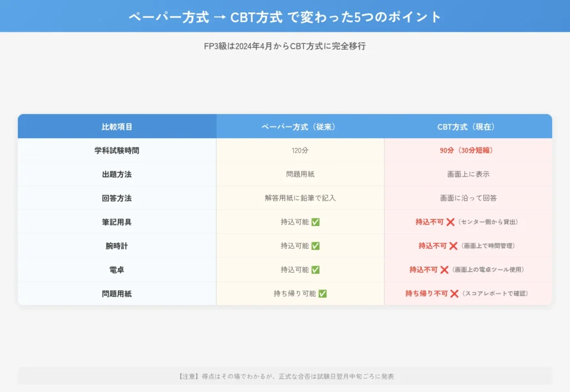Click the red X beside 電卓 持込不可
The height and width of the screenshot is (392, 570).
tap(444, 269)
